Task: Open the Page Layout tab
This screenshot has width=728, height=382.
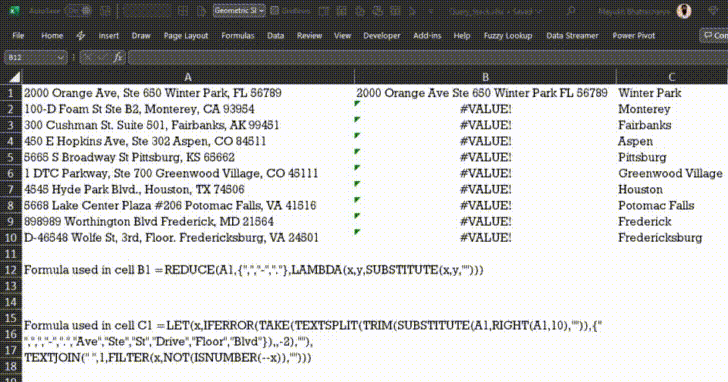Action: tap(186, 36)
